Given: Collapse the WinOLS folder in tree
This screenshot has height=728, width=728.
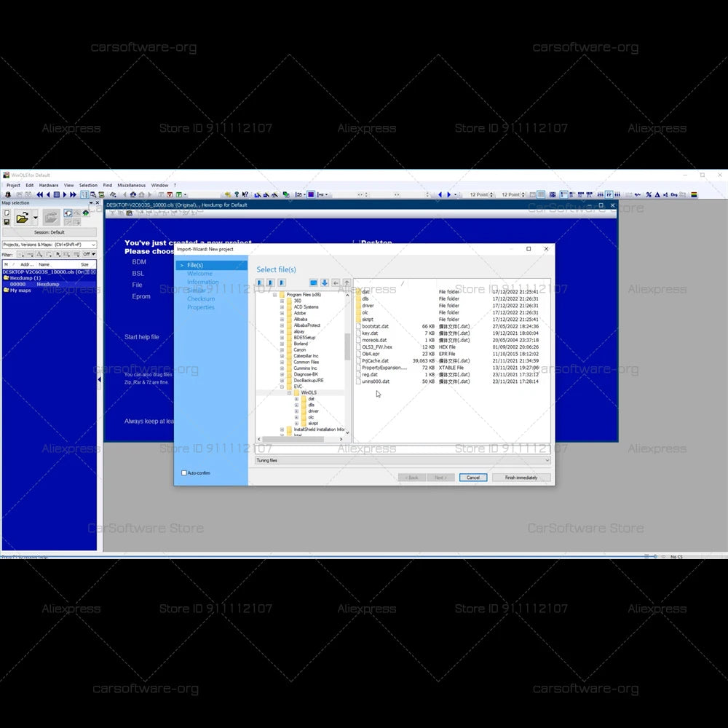Looking at the screenshot, I should click(289, 392).
